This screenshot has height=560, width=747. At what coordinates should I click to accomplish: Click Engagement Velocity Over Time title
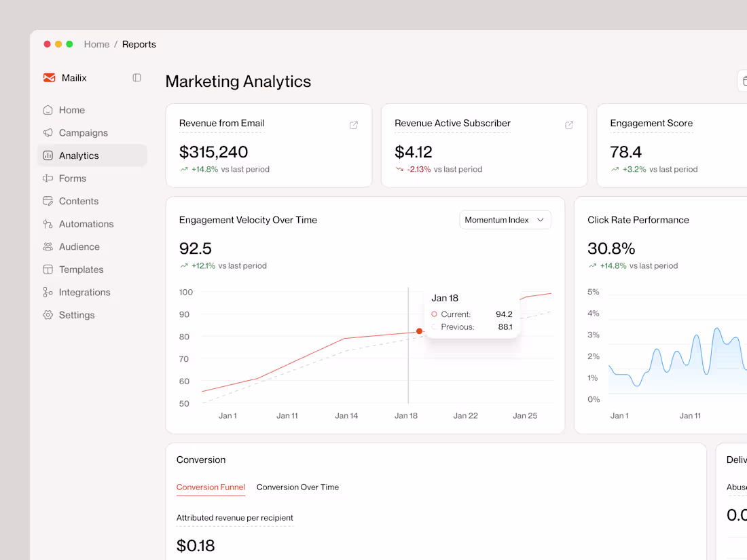point(248,220)
